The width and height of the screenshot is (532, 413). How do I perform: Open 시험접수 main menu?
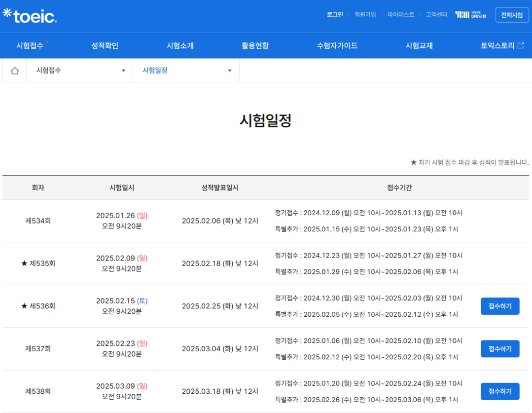tap(30, 46)
